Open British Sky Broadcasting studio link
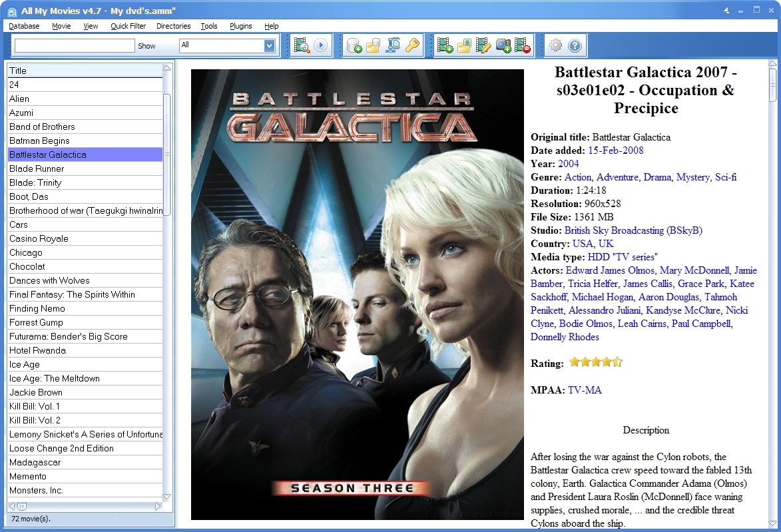The height and width of the screenshot is (532, 781). 633,230
